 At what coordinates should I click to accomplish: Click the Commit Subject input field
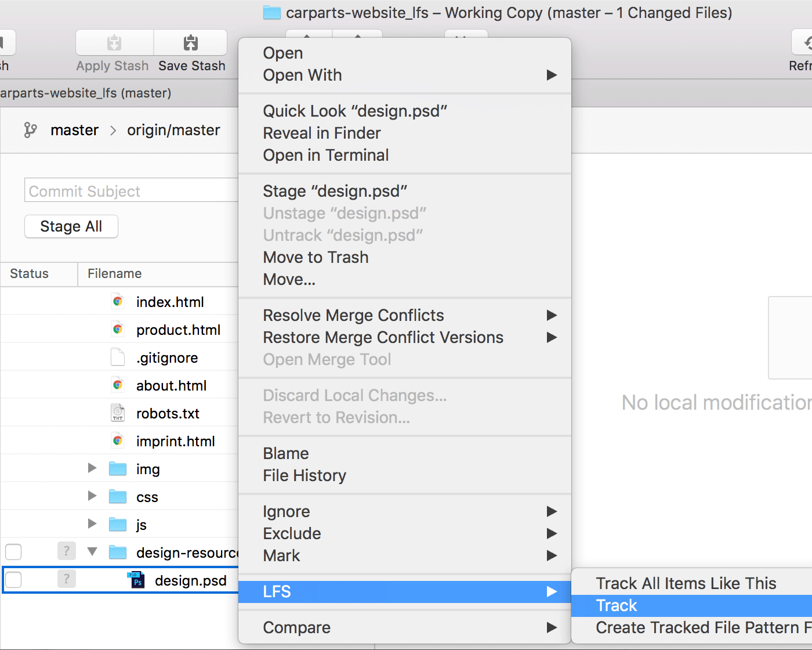pos(130,190)
